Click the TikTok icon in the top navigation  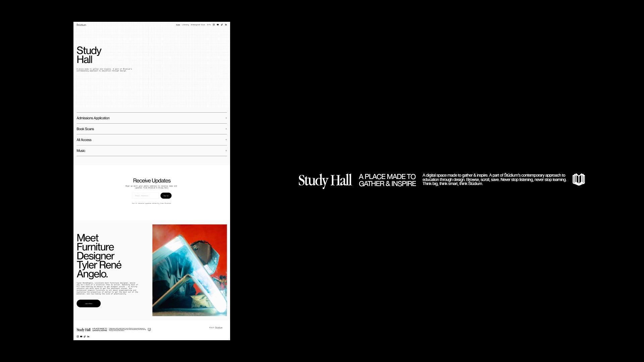click(x=222, y=24)
